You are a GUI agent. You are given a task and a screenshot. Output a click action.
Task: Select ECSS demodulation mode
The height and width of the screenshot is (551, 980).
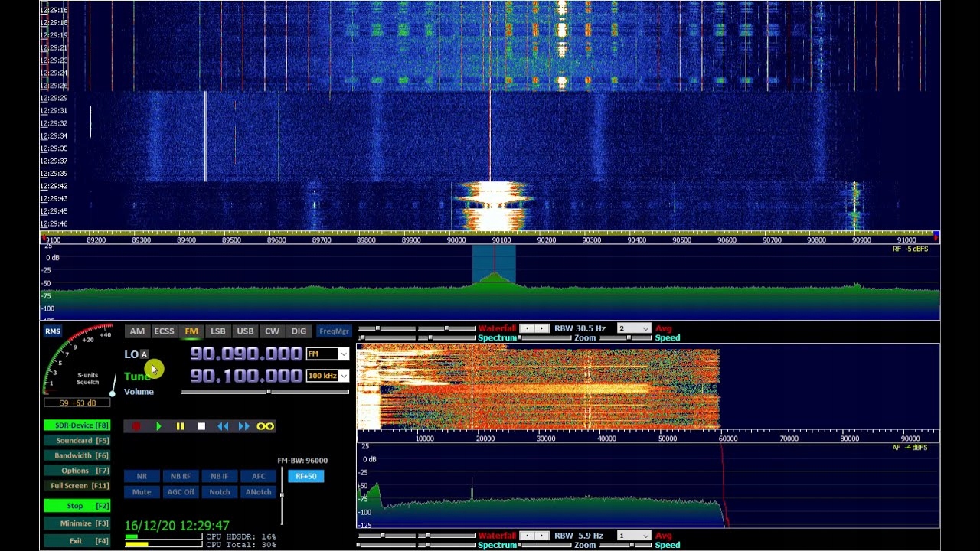coord(164,331)
